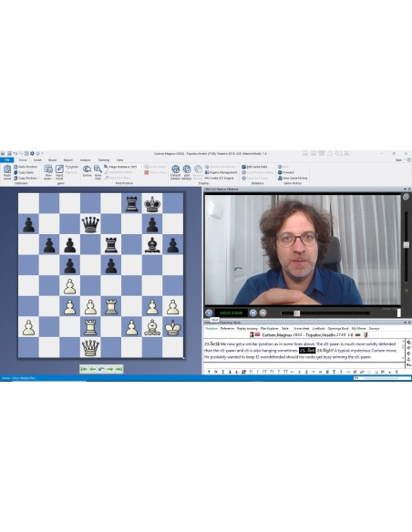This screenshot has width=412, height=532.
Task: Click the Add Kibitzer icon
Action: point(187,172)
